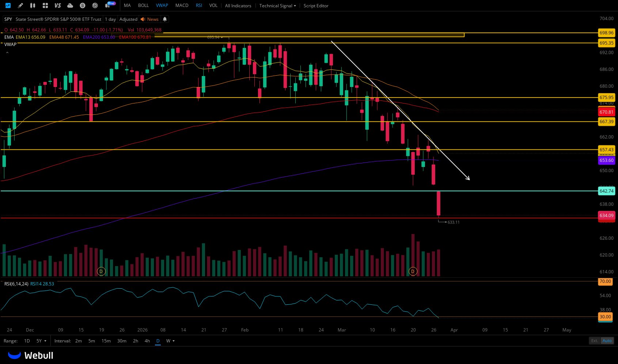618x364 pixels.
Task: Click the 667.39 yellow price label
Action: (606, 121)
